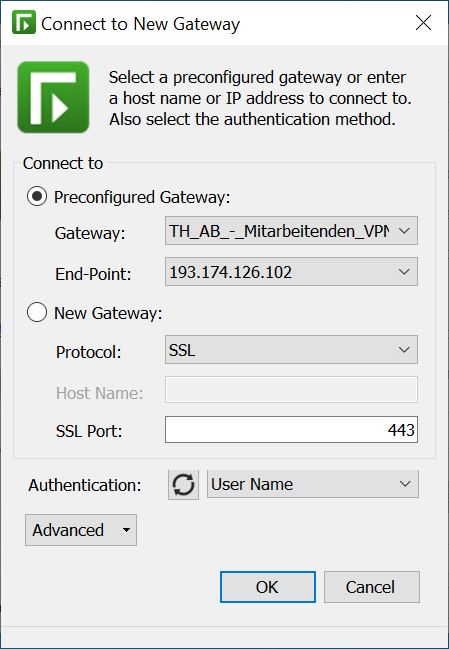Image resolution: width=449 pixels, height=649 pixels.
Task: Click the Gateway dropdown chevron arrow
Action: coord(404,231)
